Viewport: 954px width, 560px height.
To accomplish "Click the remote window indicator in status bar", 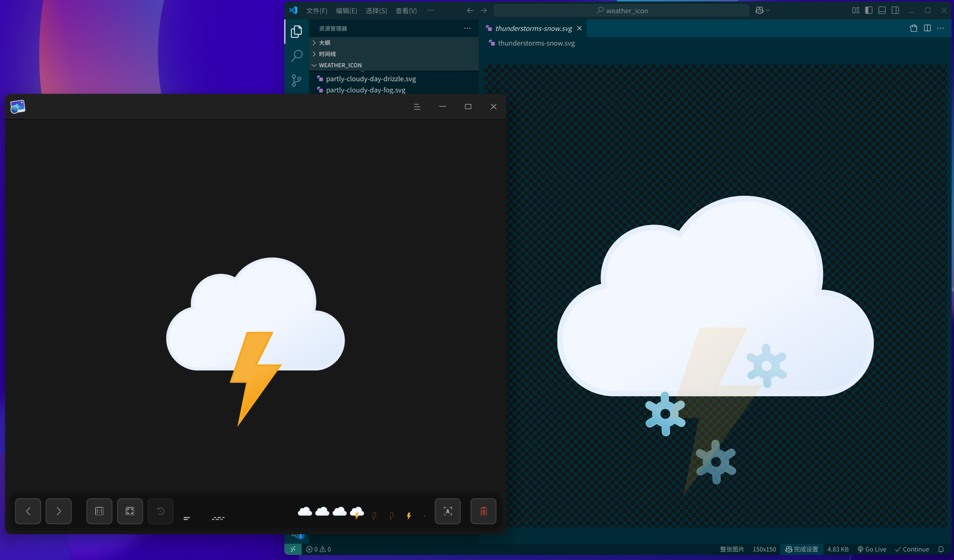I will (293, 549).
